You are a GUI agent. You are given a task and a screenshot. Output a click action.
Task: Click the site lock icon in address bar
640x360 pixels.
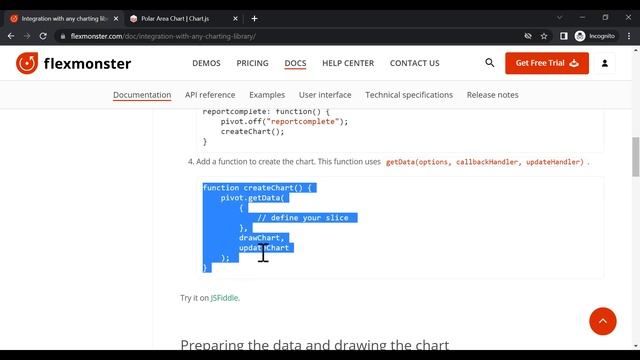(x=62, y=36)
